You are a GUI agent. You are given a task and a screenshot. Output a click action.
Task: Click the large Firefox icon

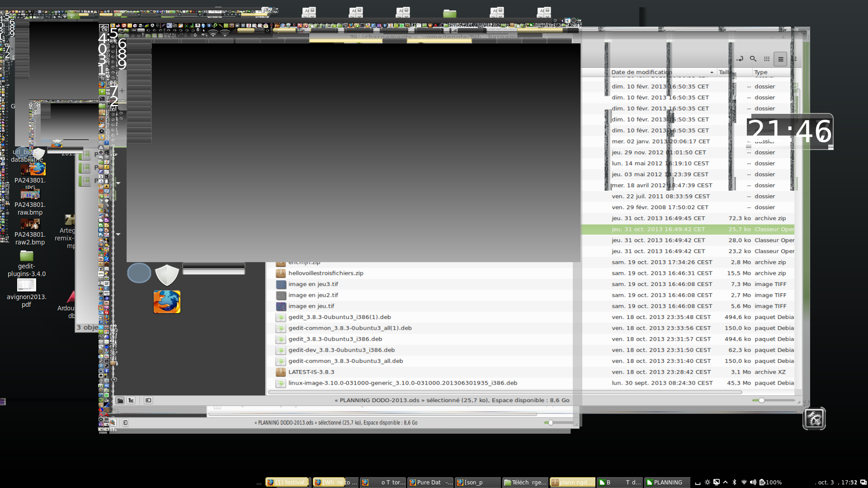tap(167, 302)
